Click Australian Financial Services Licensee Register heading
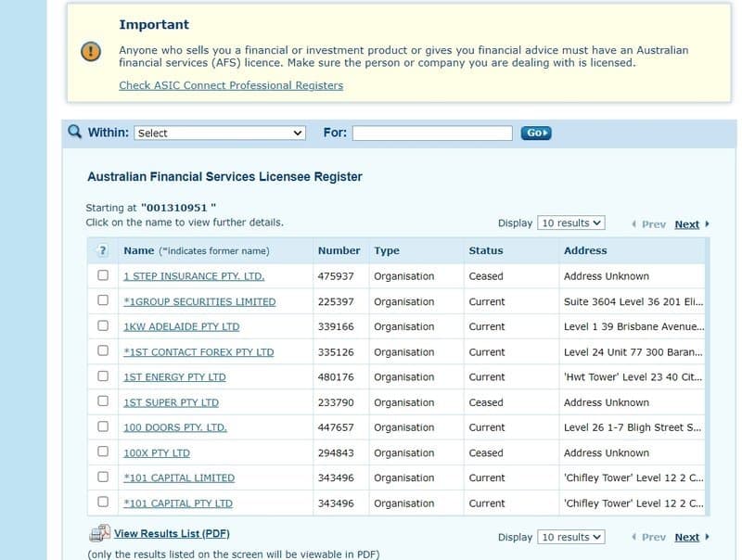Screen dimensions: 742x560 (x=224, y=177)
